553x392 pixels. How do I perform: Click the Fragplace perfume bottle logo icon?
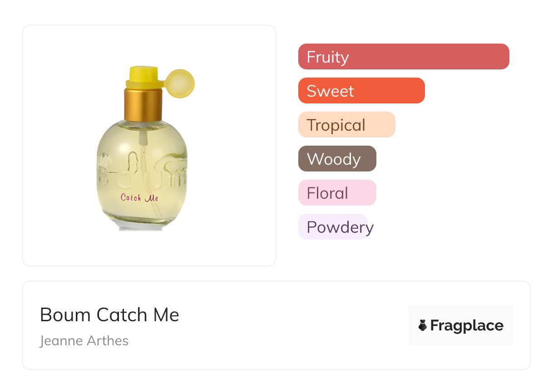(423, 325)
